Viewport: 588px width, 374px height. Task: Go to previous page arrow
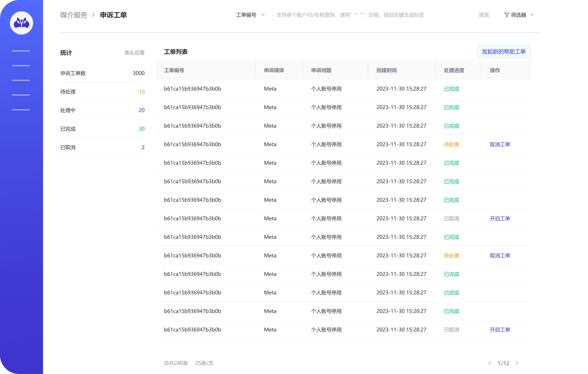click(x=490, y=363)
